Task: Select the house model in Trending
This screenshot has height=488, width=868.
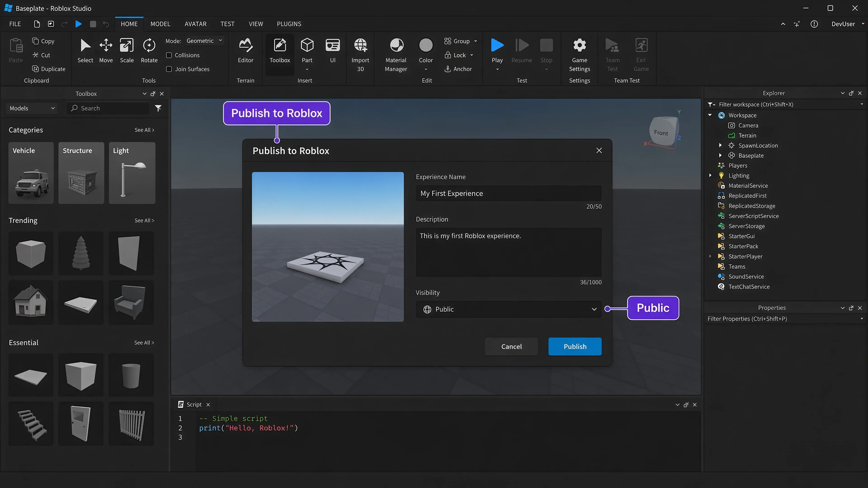Action: (31, 302)
